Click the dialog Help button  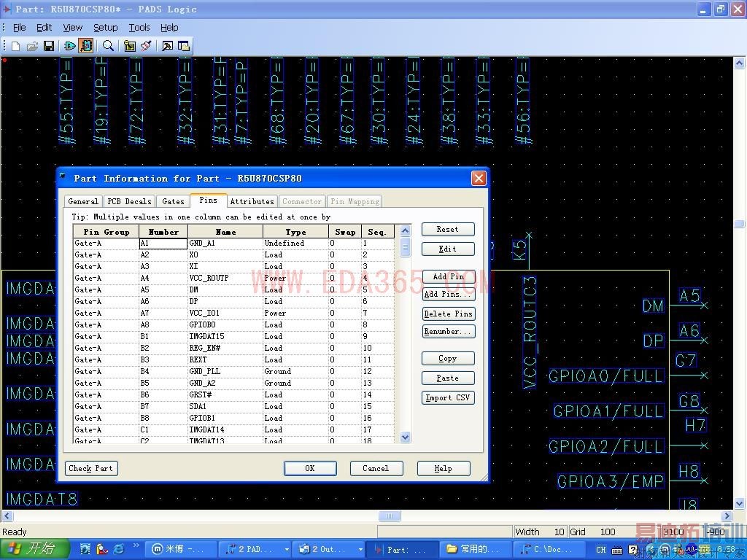[444, 468]
